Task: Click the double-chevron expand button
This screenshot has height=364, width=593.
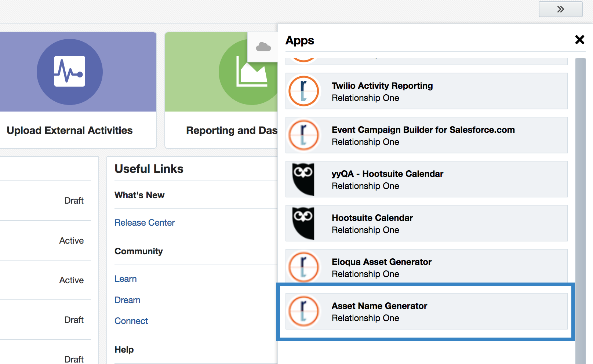Action: (560, 9)
